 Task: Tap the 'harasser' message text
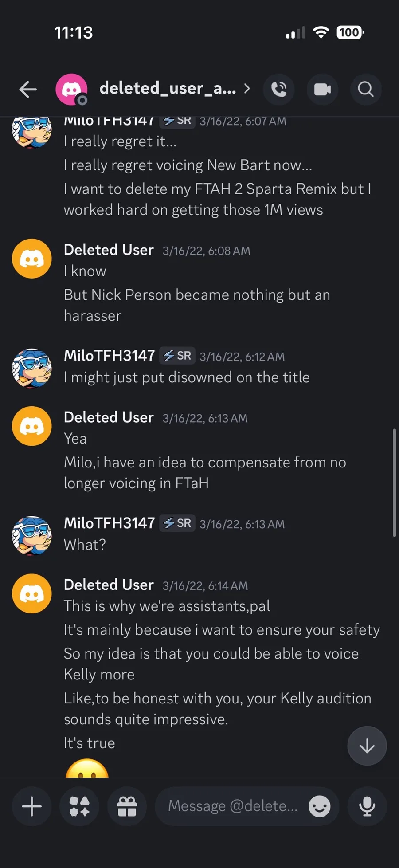[x=93, y=316]
